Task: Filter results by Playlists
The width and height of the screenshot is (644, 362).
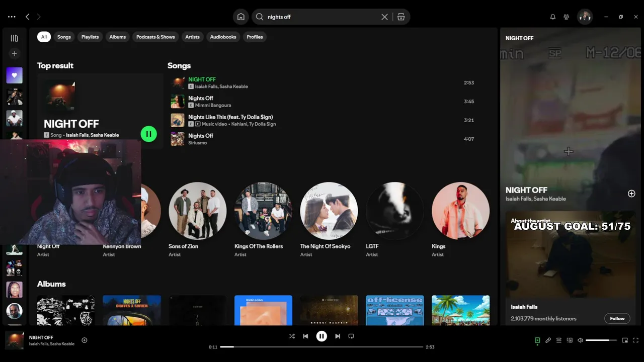Action: 90,37
